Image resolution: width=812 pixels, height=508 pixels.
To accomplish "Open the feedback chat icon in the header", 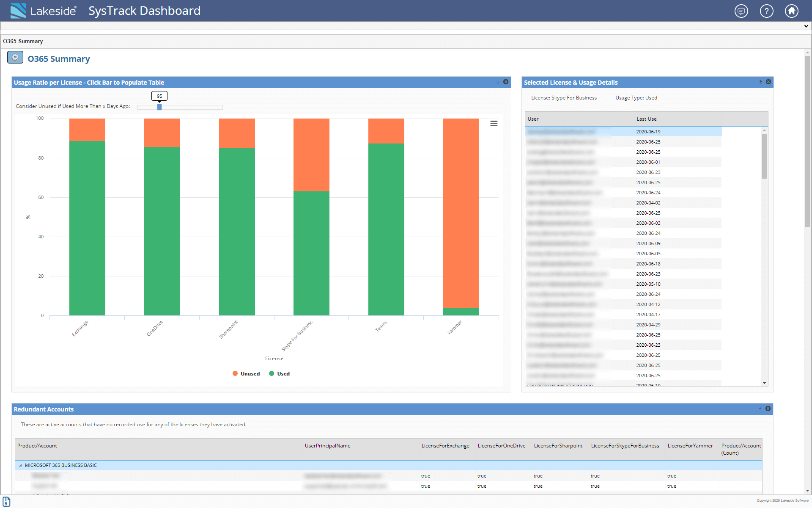I will tap(741, 11).
